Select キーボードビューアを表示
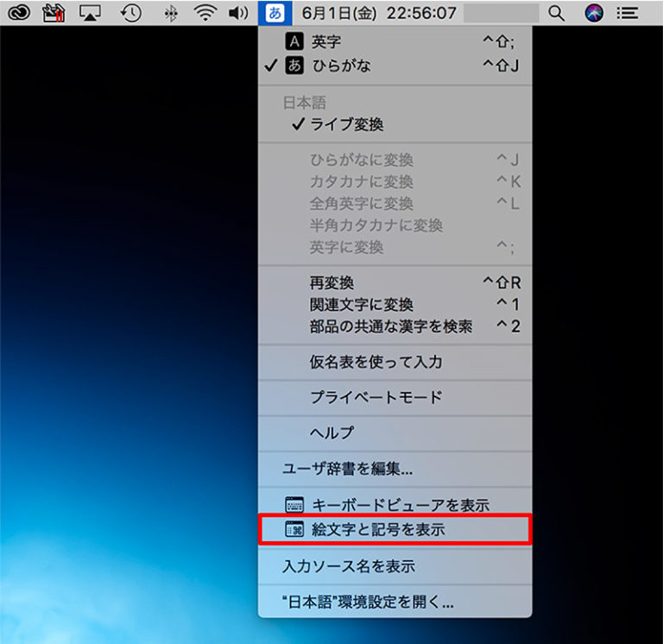The image size is (663, 644). click(395, 505)
